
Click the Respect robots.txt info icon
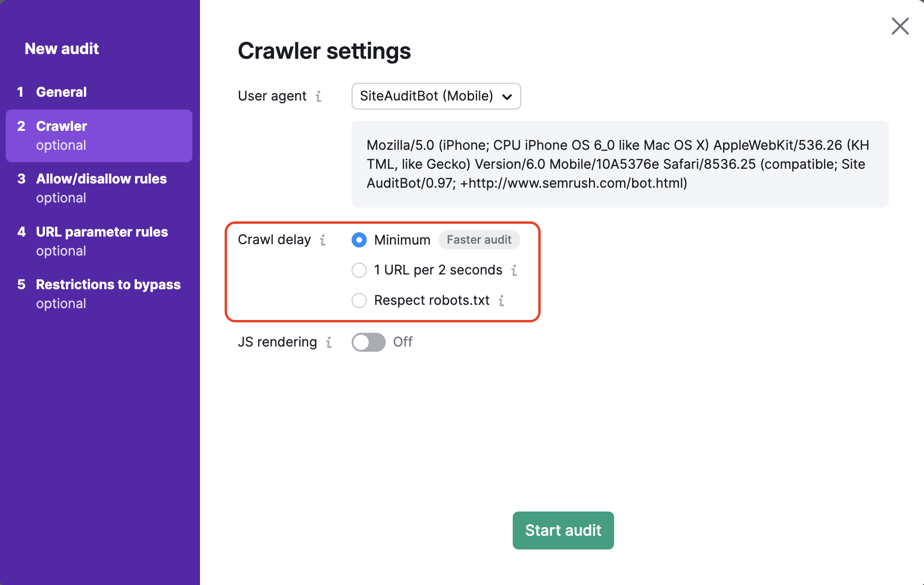click(x=502, y=301)
